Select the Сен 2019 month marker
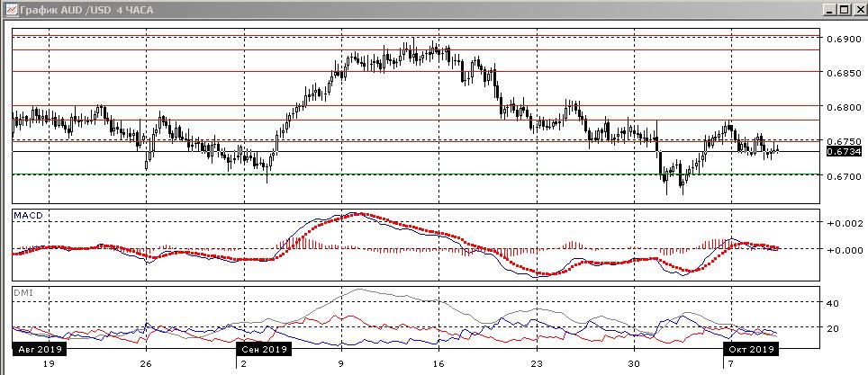The image size is (868, 375). tap(263, 349)
